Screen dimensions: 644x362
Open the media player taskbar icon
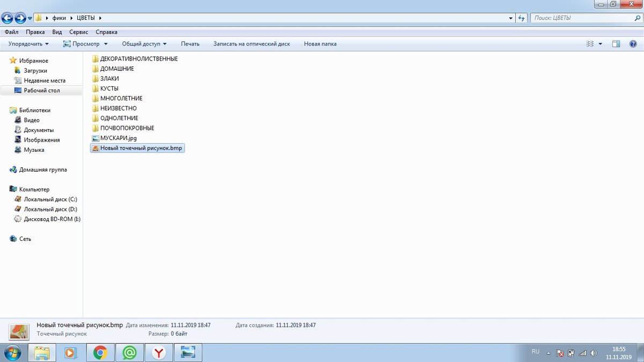[x=71, y=352]
